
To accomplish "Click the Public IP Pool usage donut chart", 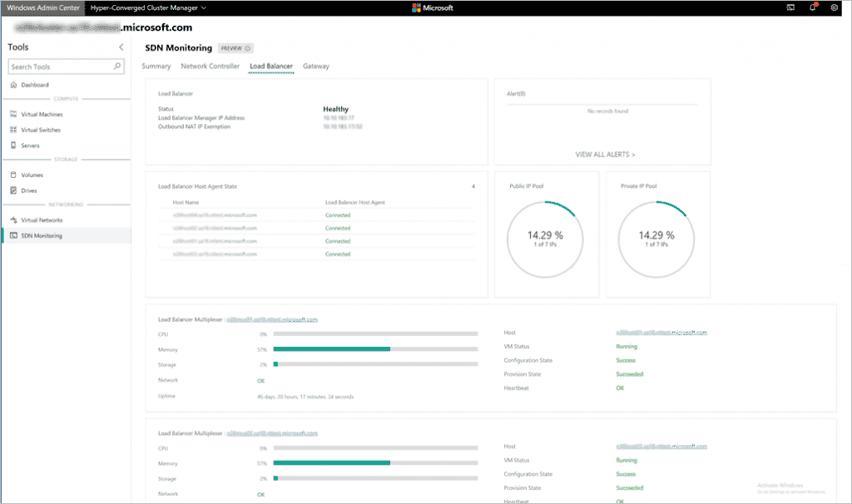I will point(545,240).
